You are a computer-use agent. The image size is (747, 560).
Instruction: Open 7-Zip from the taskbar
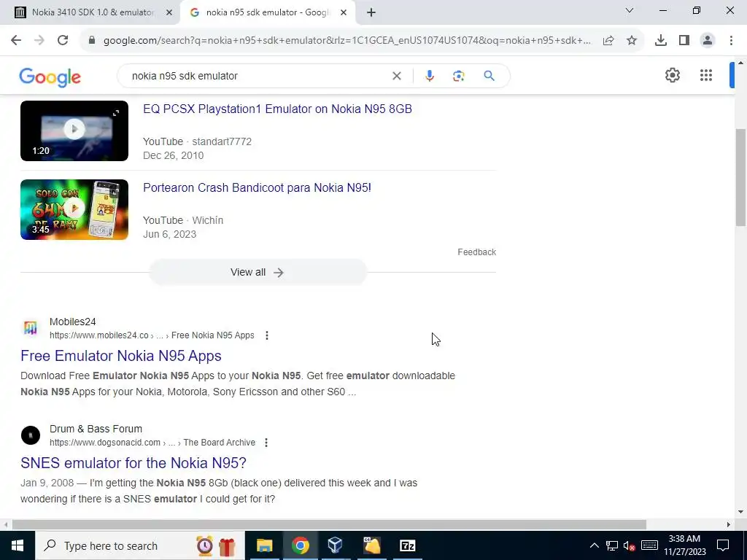click(407, 545)
